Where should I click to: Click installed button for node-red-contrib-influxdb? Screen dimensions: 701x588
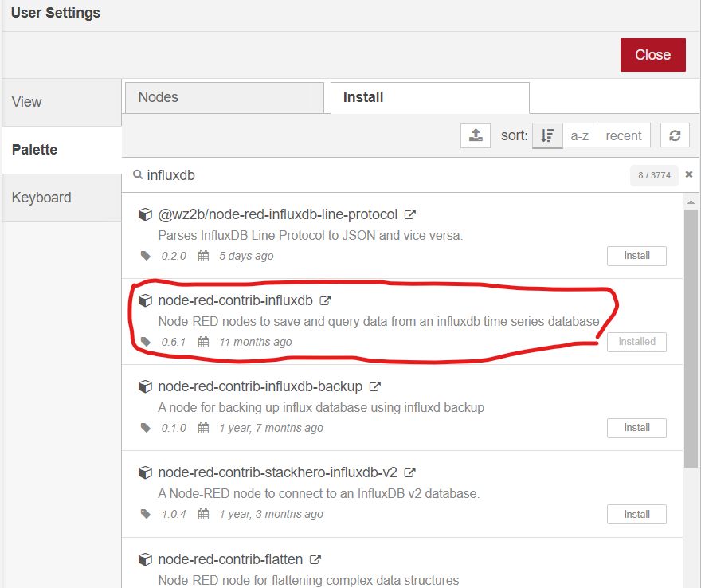click(636, 342)
